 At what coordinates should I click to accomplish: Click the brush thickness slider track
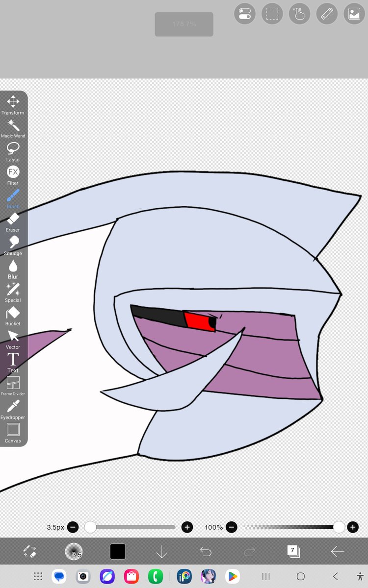click(130, 527)
